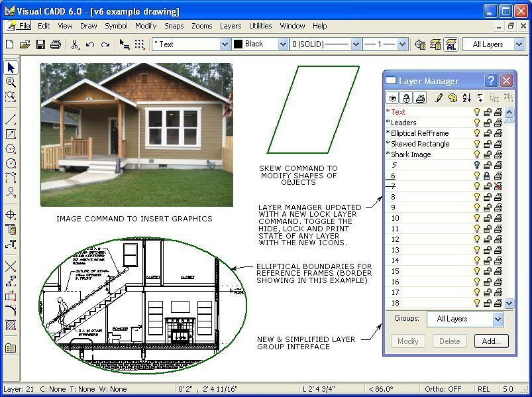Open a file with folder icon

(x=25, y=44)
